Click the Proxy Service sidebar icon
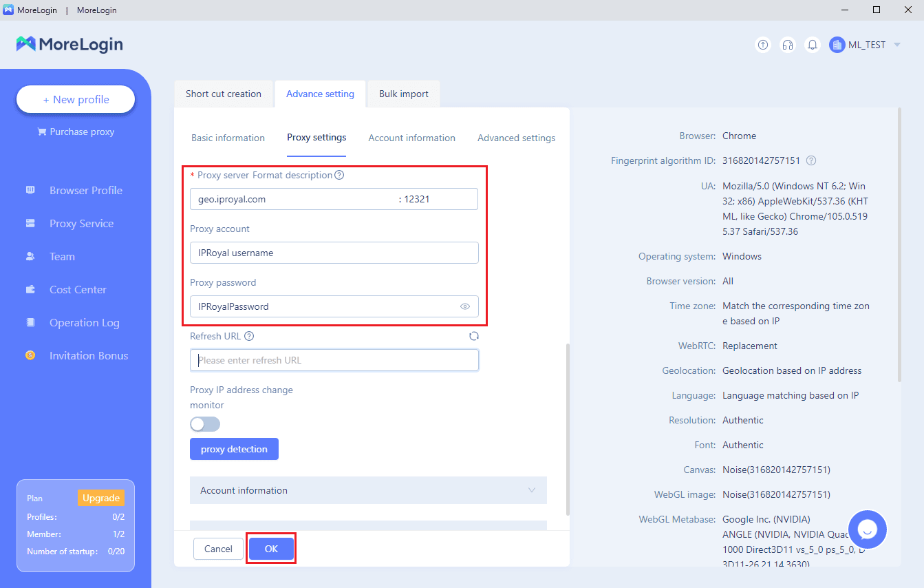This screenshot has width=924, height=588. point(30,223)
